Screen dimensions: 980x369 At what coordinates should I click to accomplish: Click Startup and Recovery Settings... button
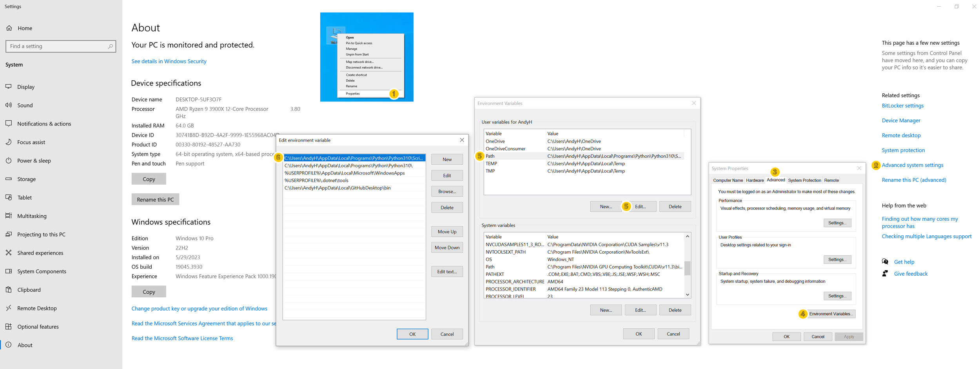tap(837, 296)
